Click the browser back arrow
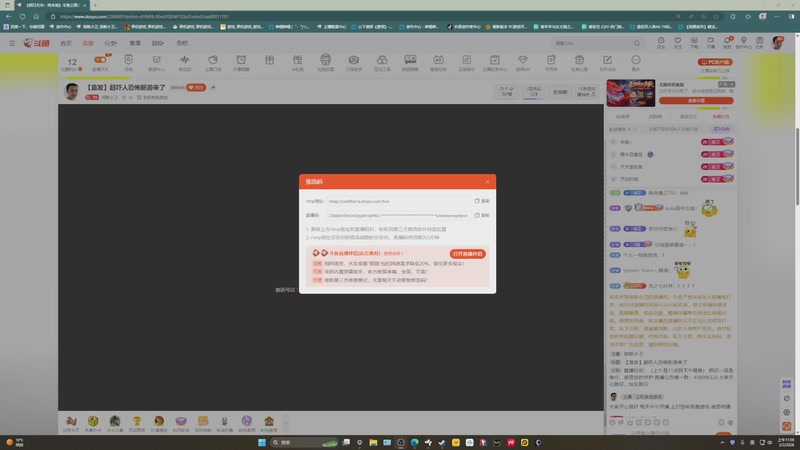 [x=8, y=16]
